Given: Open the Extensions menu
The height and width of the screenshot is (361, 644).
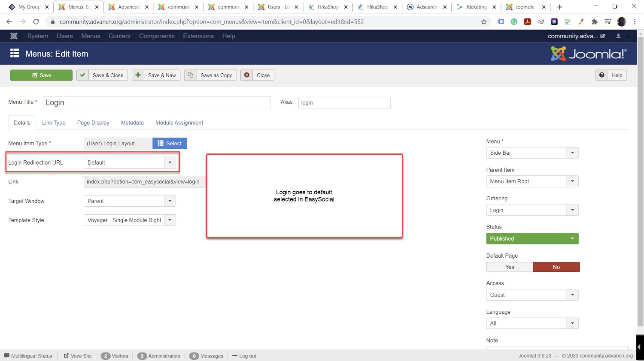Looking at the screenshot, I should pos(198,36).
